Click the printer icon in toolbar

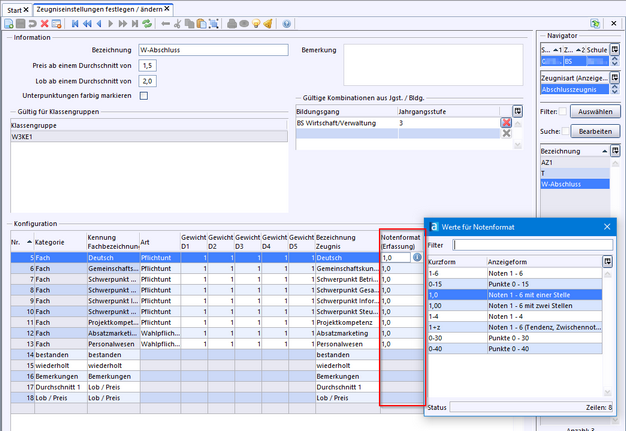click(232, 22)
